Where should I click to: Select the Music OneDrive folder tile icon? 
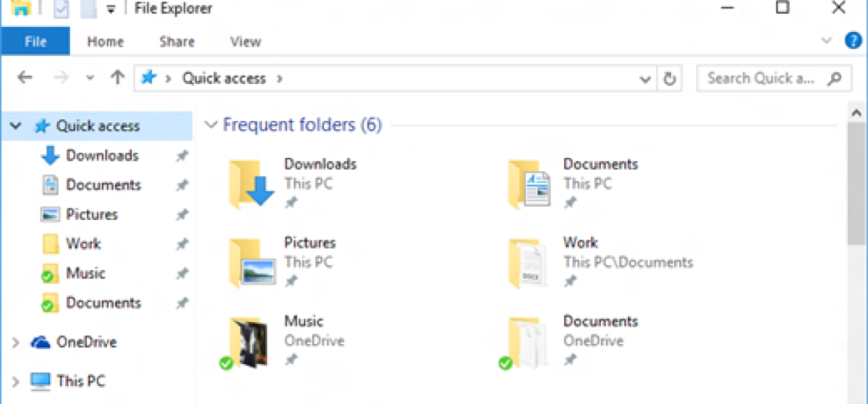(x=244, y=342)
